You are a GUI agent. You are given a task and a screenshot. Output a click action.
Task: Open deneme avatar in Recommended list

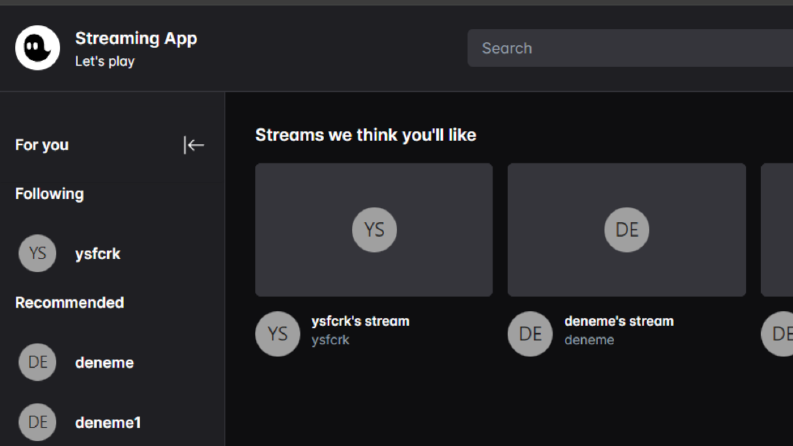[37, 362]
